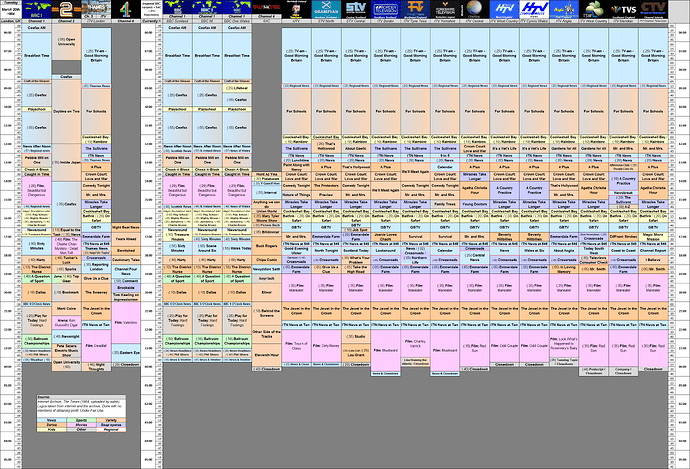The image size is (690, 469).
Task: Select 'Reporting London' cell
Action: click(x=96, y=267)
